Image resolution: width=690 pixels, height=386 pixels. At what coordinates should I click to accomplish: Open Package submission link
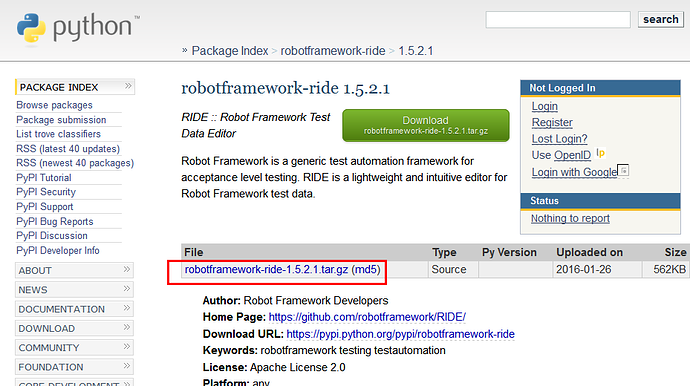click(61, 120)
